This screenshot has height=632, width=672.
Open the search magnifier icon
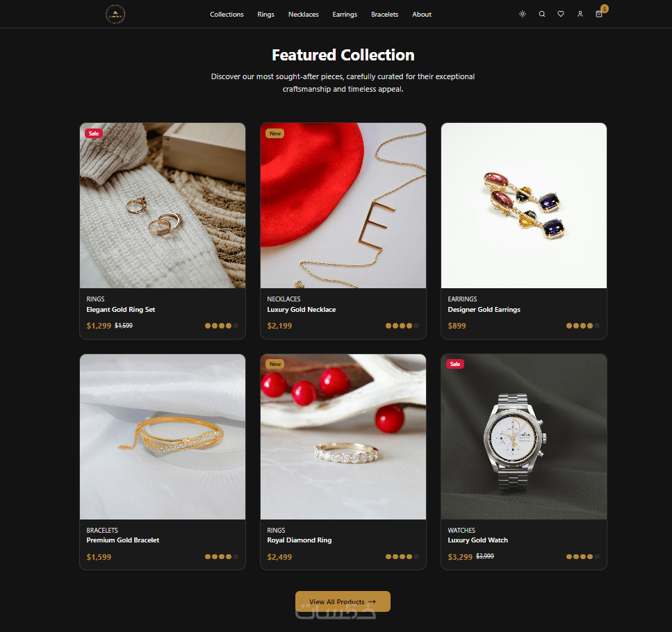542,14
